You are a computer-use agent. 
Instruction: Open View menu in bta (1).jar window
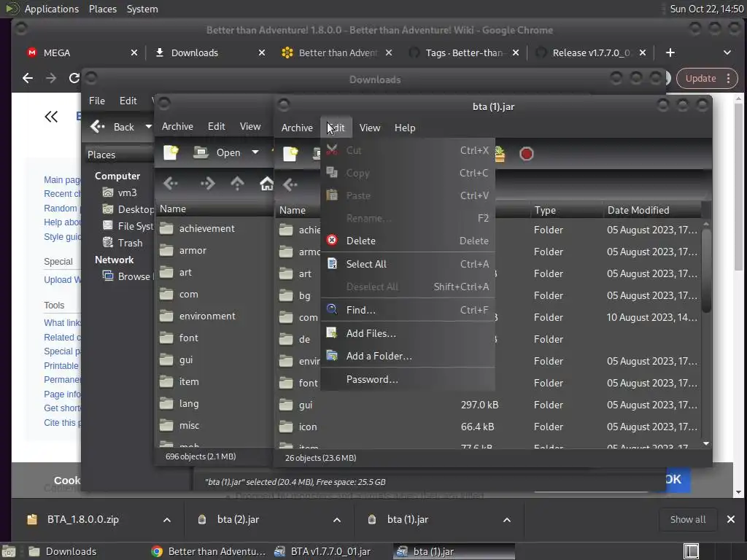370,128
